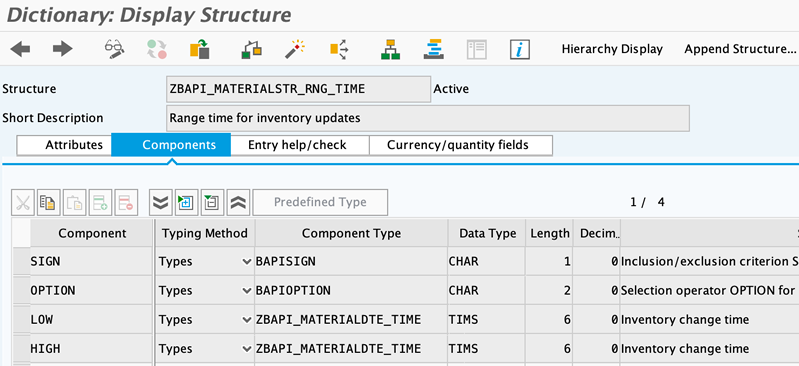The image size is (799, 366).
Task: Click length value 2 in OPTION row
Action: [549, 291]
